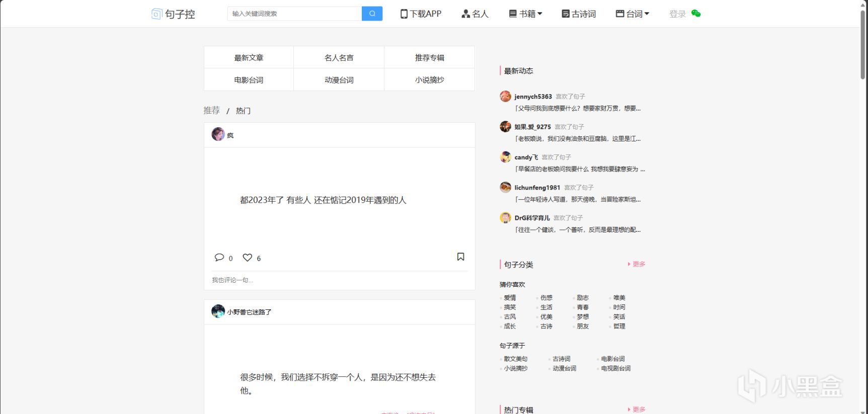This screenshot has width=868, height=414.
Task: Open the sentence about 2023年 and 2019年
Action: point(323,200)
